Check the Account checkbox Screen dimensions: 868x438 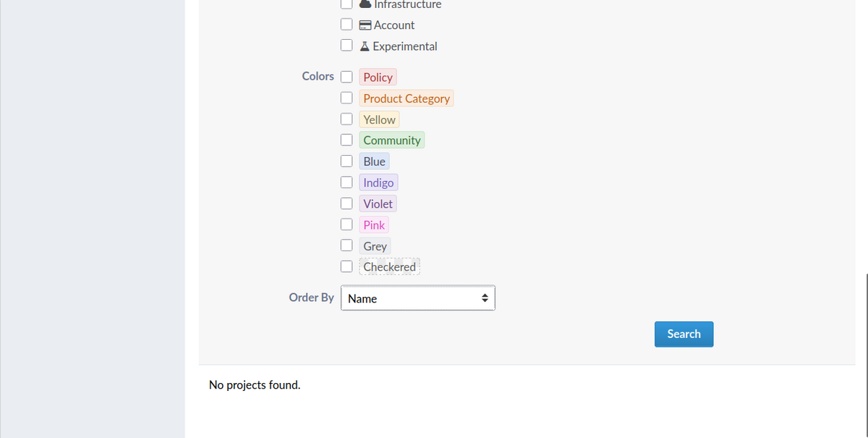coord(347,25)
